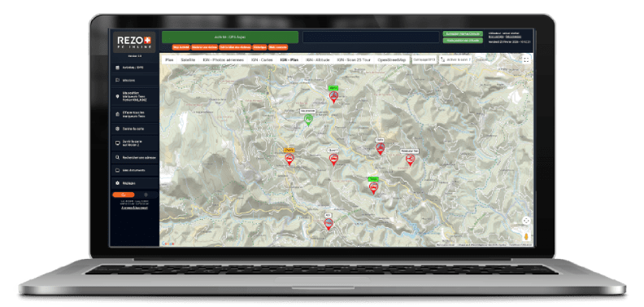Click the Google logo on the map
This screenshot has height=307, width=644.
click(168, 243)
